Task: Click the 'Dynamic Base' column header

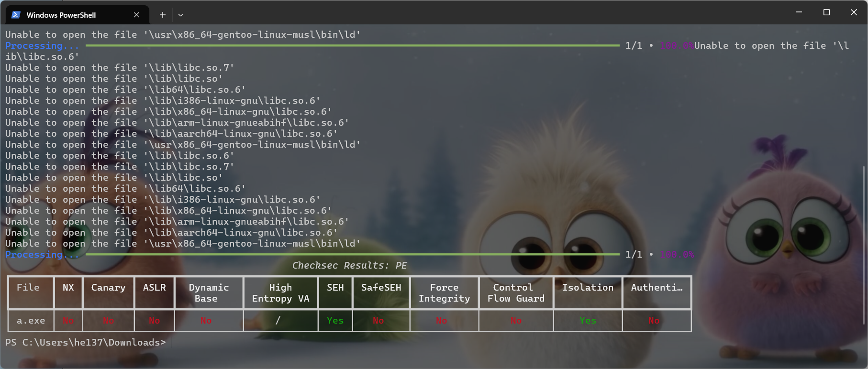Action: coord(209,293)
